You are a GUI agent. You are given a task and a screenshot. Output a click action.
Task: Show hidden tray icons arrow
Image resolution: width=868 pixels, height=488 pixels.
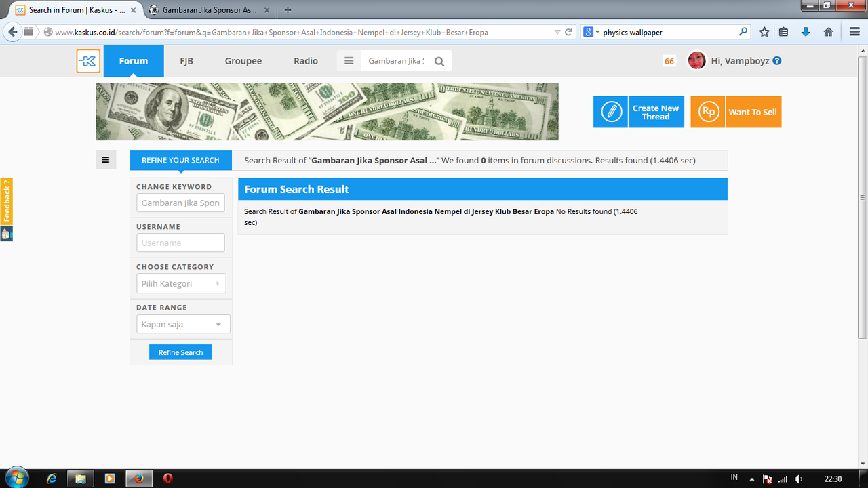[x=751, y=479]
